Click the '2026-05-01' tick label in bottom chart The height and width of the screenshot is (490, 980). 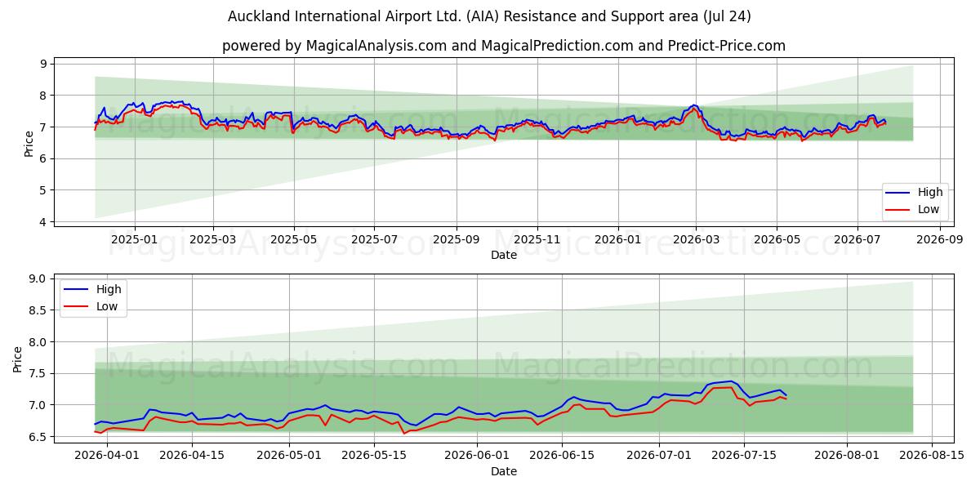[289, 456]
